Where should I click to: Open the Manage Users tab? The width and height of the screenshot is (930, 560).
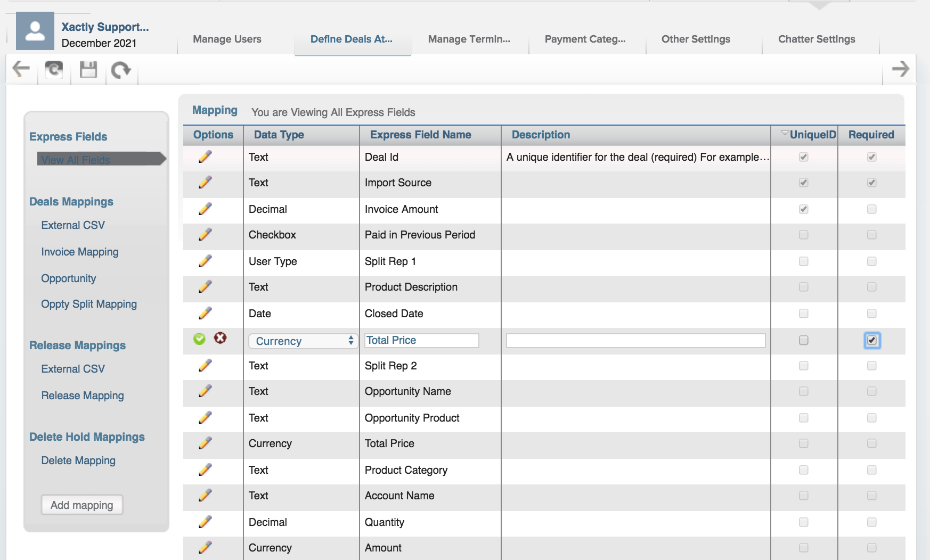227,39
